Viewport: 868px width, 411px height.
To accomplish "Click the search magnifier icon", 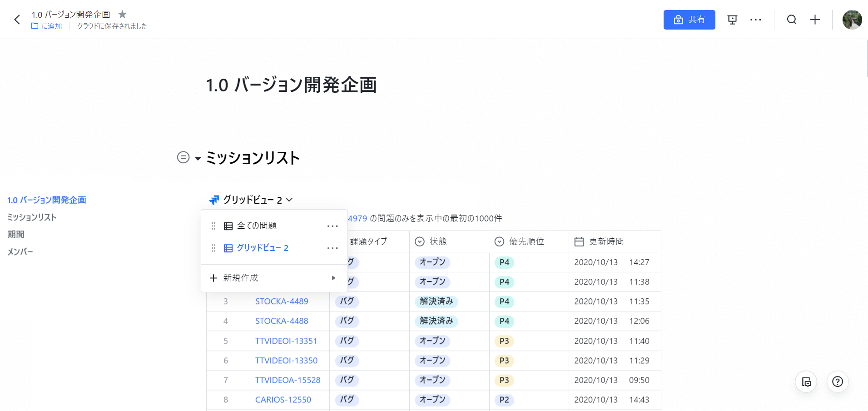I will [x=792, y=20].
